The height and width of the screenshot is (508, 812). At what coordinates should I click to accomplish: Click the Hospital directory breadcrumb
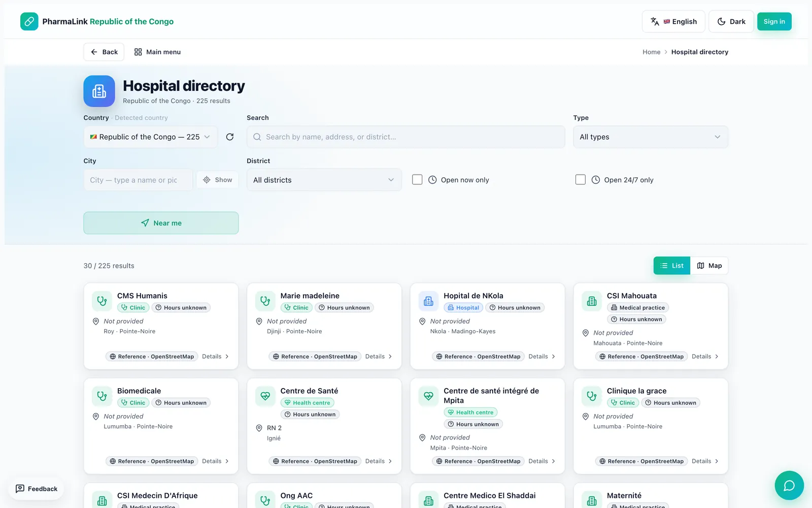pyautogui.click(x=700, y=52)
